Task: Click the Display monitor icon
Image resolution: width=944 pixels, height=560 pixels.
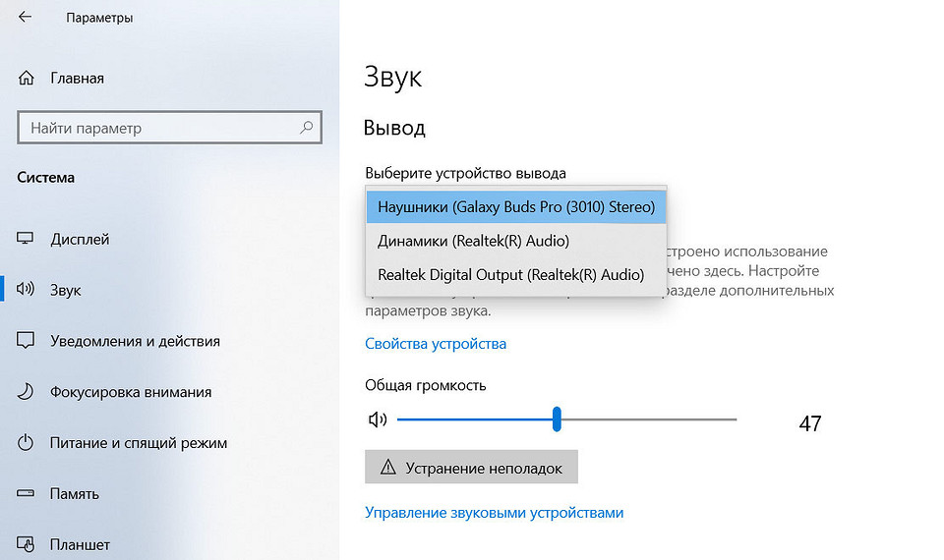Action: 27,239
